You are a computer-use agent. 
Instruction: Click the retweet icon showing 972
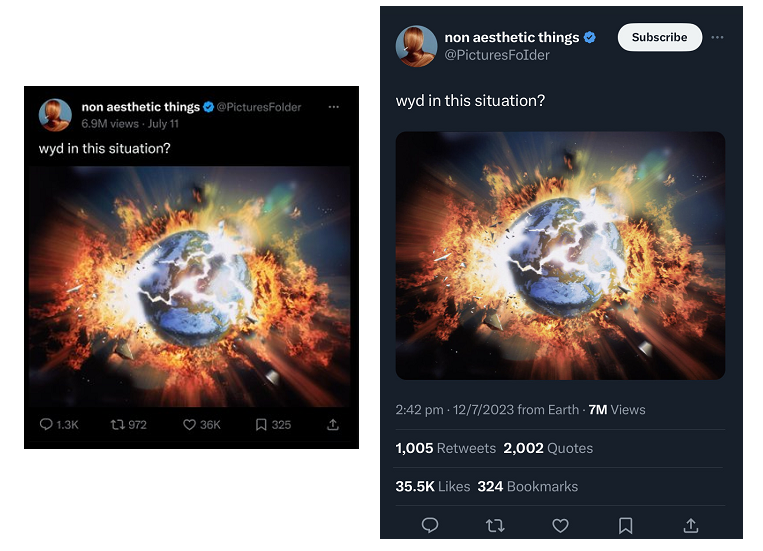click(x=117, y=425)
